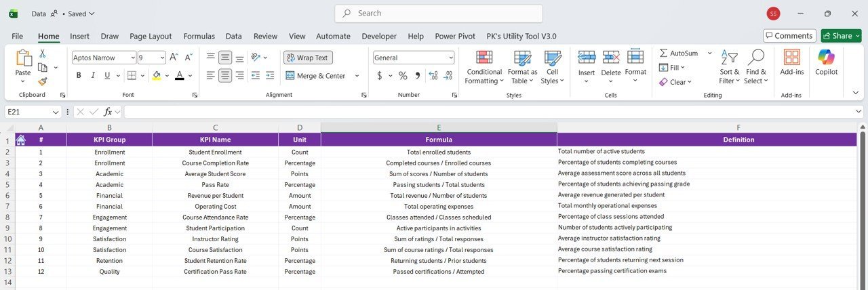Click the Delete cells icon
The image size is (868, 290).
[611, 57]
